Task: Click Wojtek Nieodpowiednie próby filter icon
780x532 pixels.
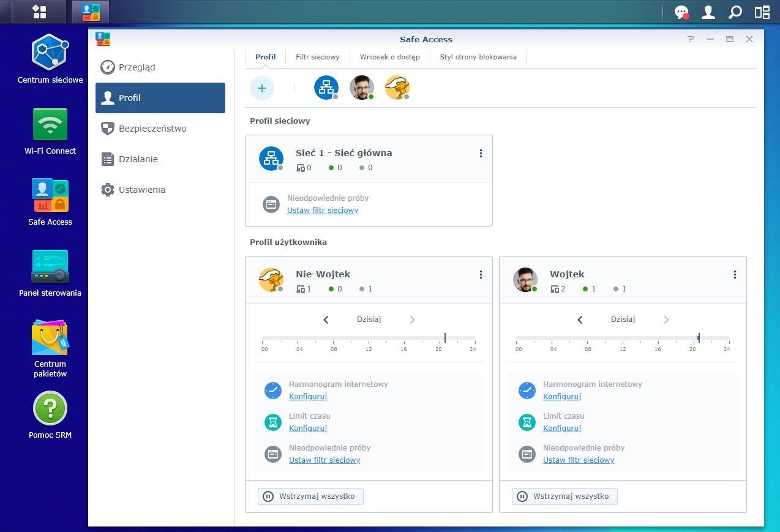Action: pos(527,454)
